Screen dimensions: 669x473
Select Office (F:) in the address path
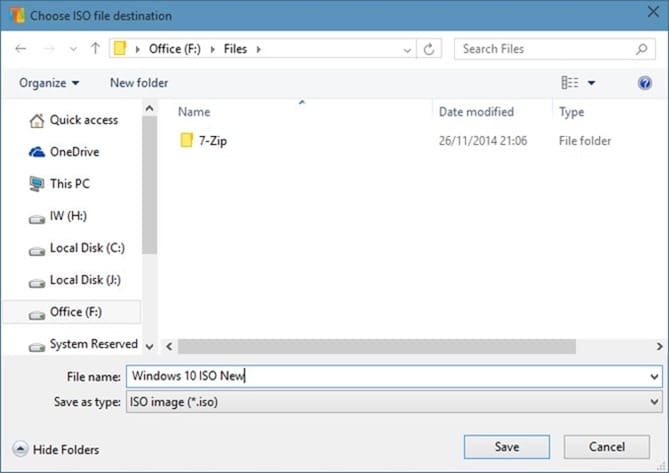click(175, 49)
